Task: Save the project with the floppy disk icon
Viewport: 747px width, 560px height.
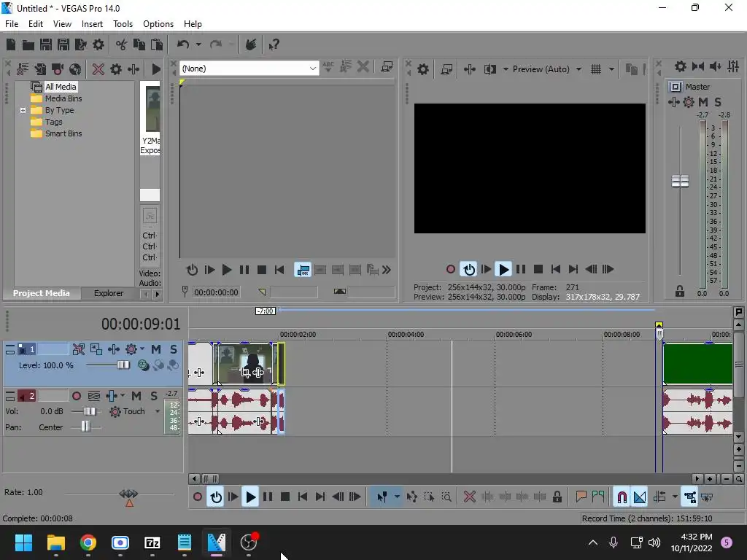Action: click(x=46, y=44)
